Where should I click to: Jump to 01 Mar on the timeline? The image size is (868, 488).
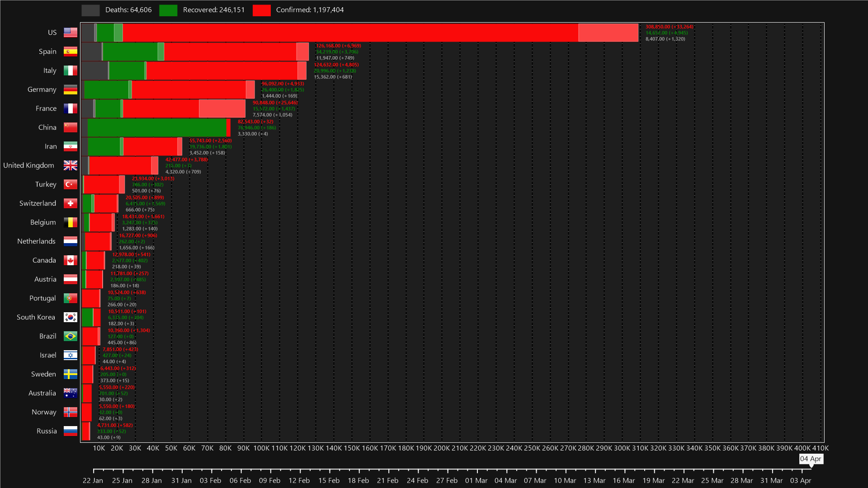(476, 480)
